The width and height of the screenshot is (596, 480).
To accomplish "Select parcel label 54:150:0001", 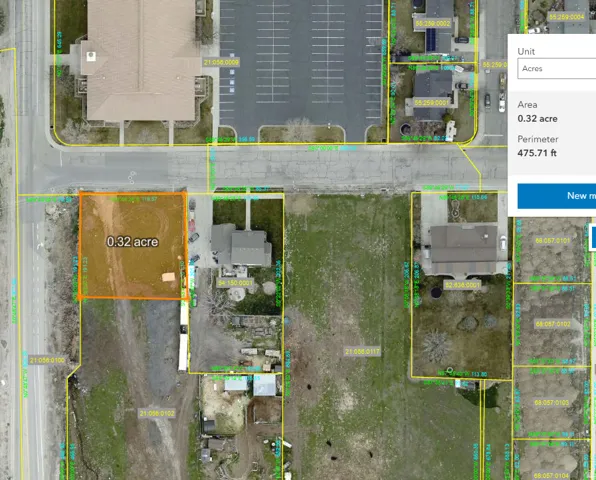I will tap(235, 283).
